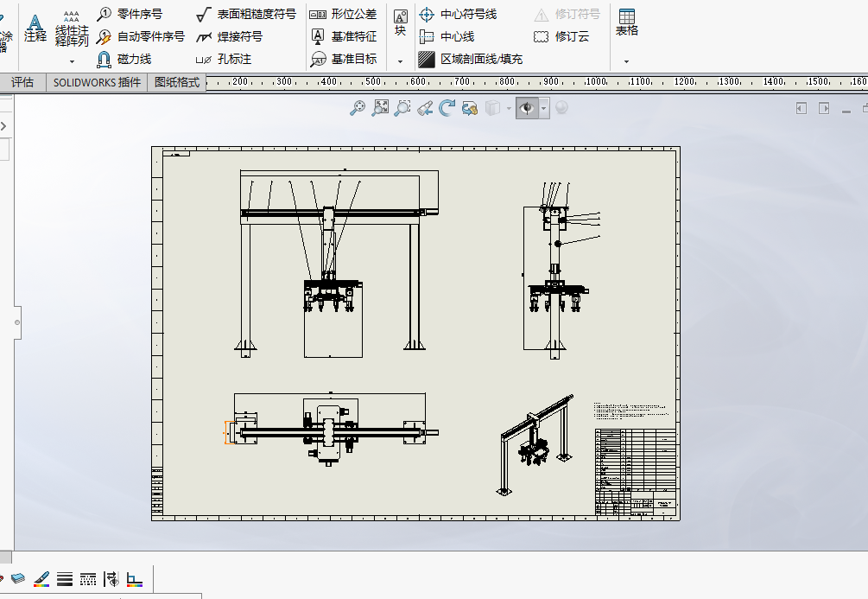The height and width of the screenshot is (599, 868).
Task: Open the 块 dropdown arrow
Action: pyautogui.click(x=400, y=61)
